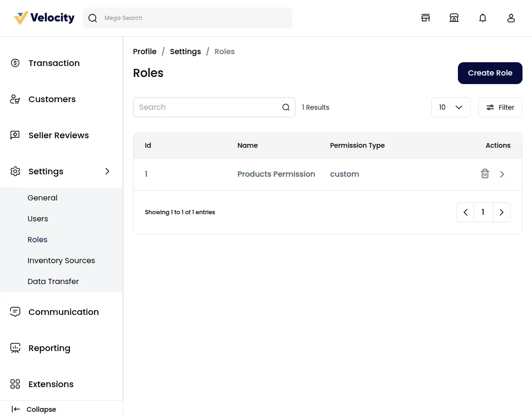
Task: Click the Velocity logo
Action: 45,18
